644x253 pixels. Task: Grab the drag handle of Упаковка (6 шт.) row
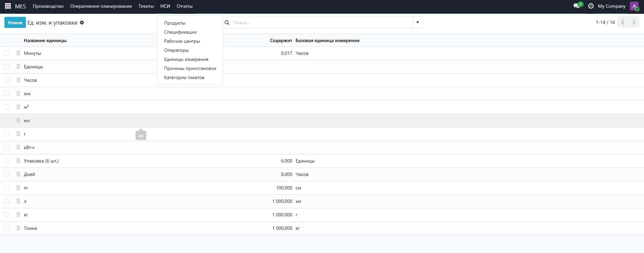[x=18, y=161]
